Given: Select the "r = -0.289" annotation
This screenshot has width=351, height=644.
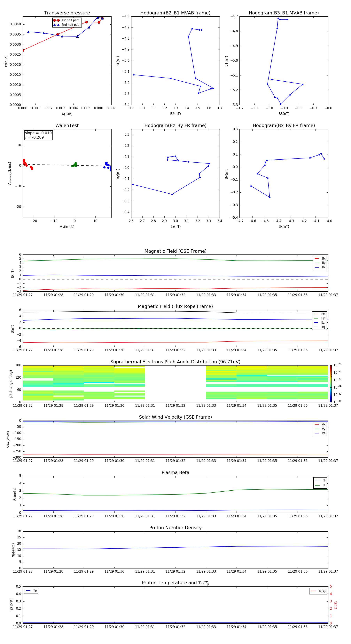Looking at the screenshot, I should (35, 137).
